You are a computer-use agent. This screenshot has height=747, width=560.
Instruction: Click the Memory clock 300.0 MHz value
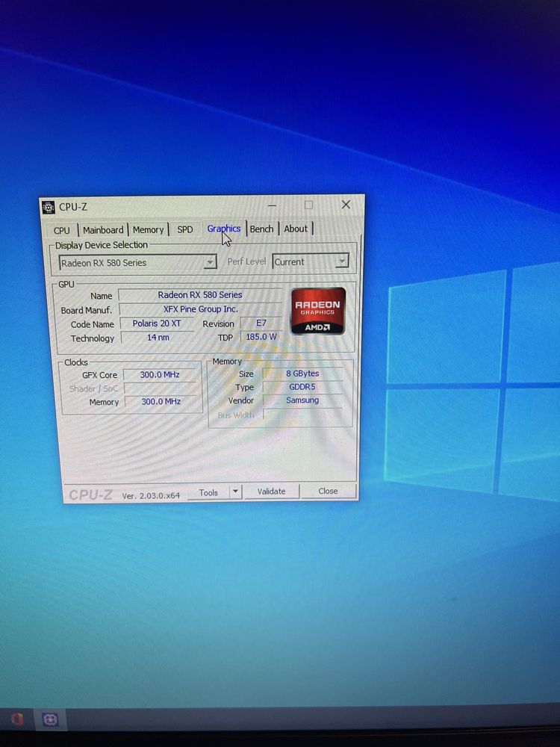[161, 402]
